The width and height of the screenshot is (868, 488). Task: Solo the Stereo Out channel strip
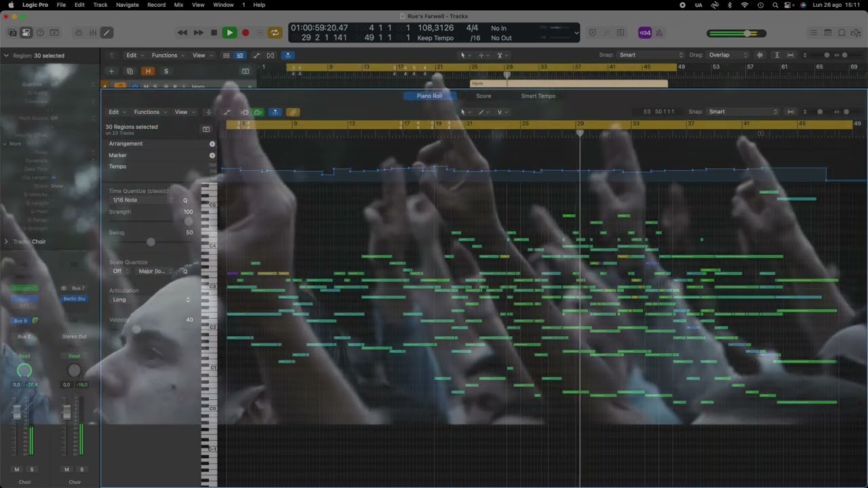tap(82, 470)
